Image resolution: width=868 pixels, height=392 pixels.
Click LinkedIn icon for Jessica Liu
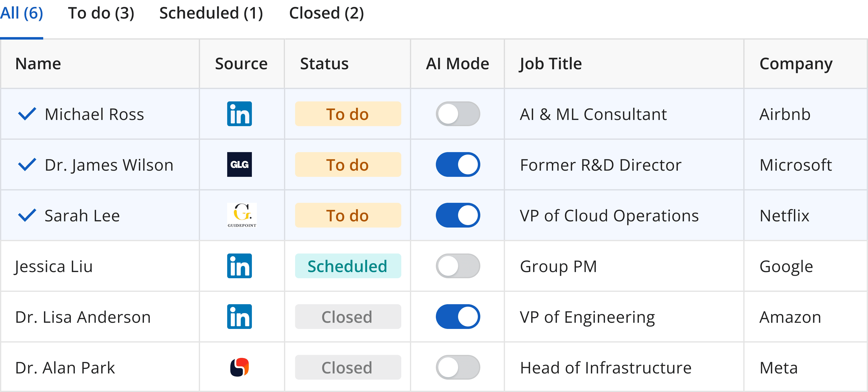239,266
